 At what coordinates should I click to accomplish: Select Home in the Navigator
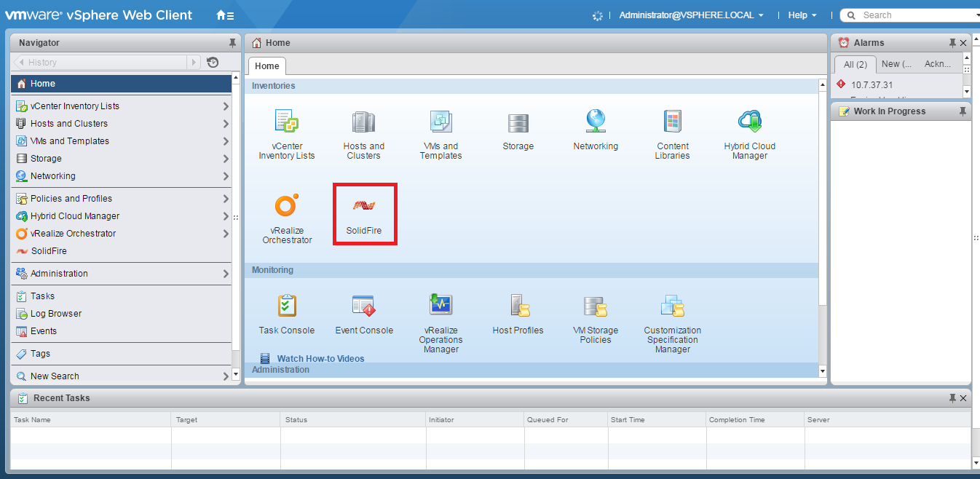(121, 84)
